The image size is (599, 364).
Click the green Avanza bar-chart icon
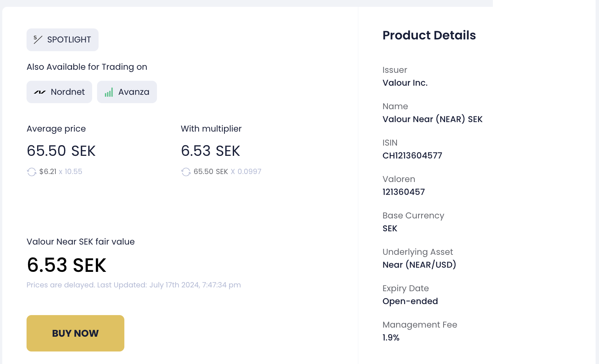[x=109, y=92]
